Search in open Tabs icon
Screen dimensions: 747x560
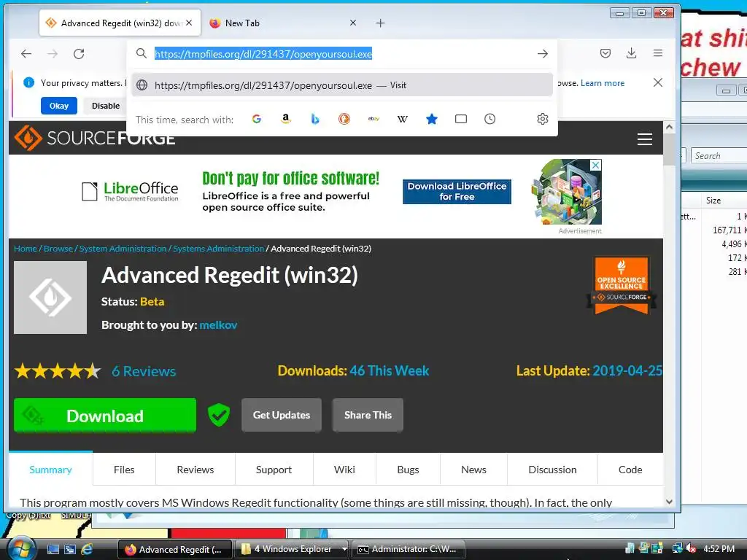[x=461, y=119]
